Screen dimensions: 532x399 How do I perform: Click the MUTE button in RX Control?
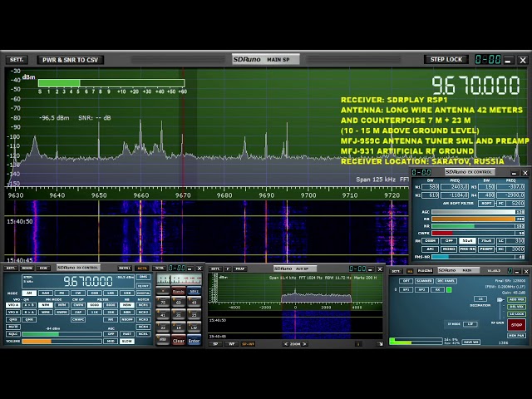13,327
